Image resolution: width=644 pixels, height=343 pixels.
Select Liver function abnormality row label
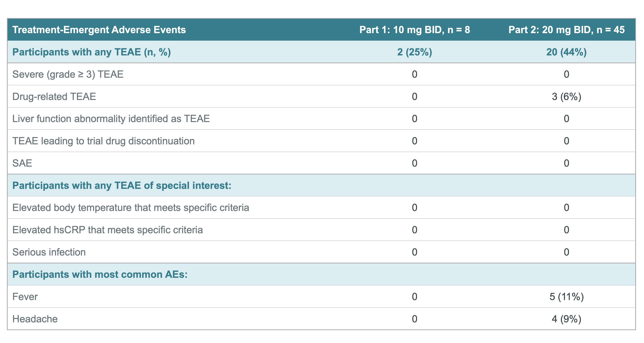111,119
